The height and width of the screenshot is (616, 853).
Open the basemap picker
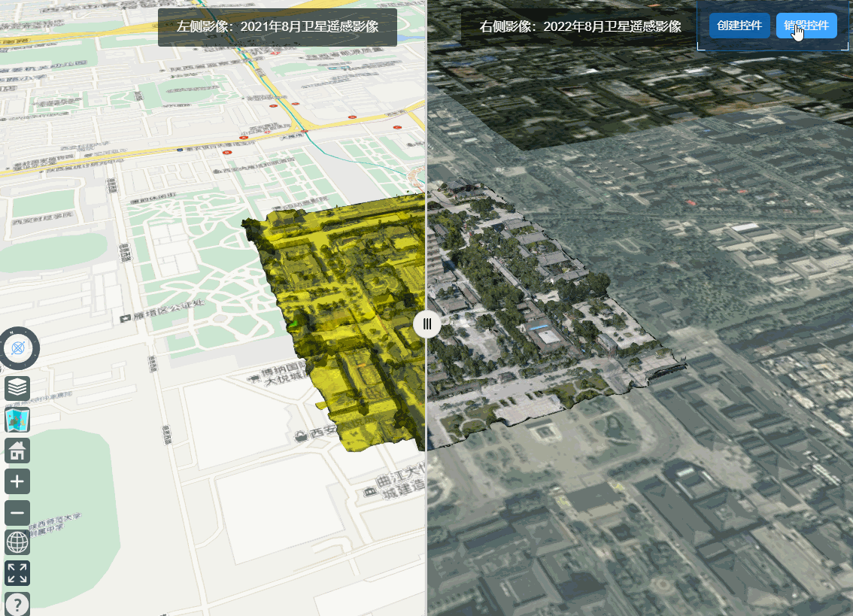tap(17, 420)
